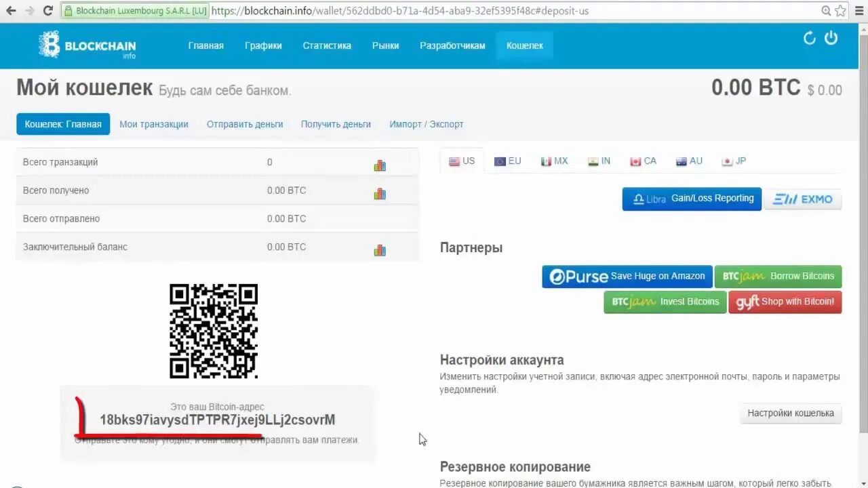Select the CA flag tab
868x488 pixels.
[x=643, y=161]
